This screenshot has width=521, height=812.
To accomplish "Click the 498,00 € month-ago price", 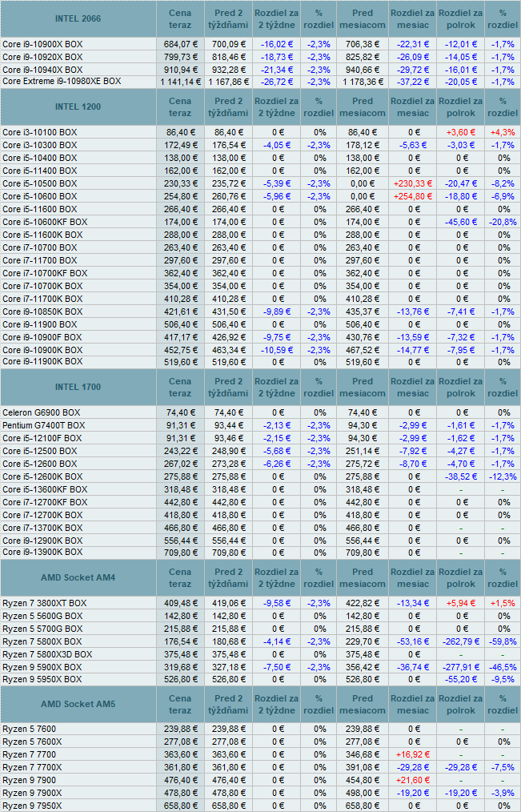I will point(363,793).
